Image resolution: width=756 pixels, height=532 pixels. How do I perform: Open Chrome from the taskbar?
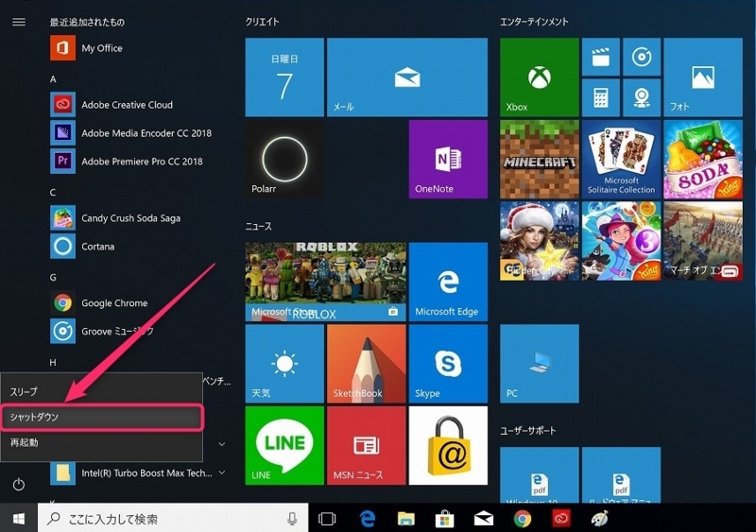[x=523, y=519]
